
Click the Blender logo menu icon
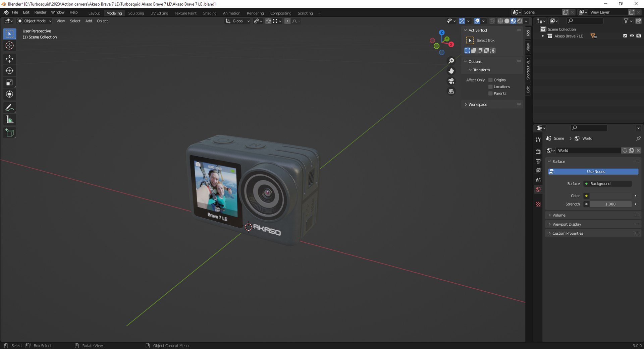point(6,12)
